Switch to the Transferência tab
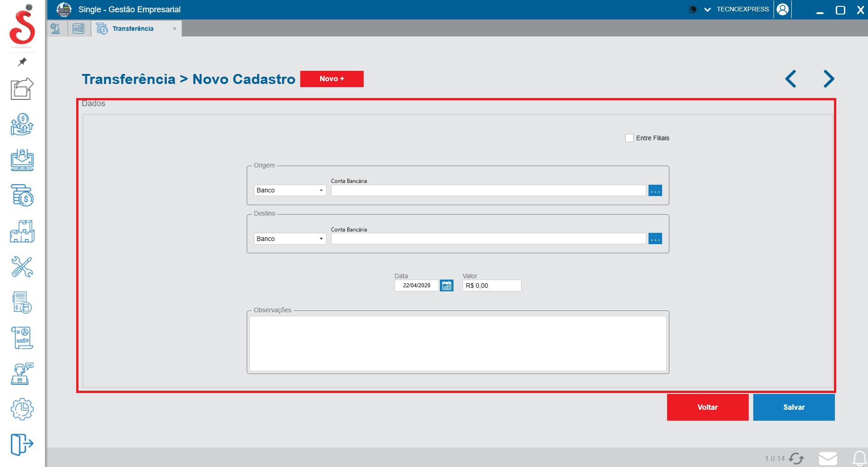The width and height of the screenshot is (868, 467). click(x=132, y=29)
